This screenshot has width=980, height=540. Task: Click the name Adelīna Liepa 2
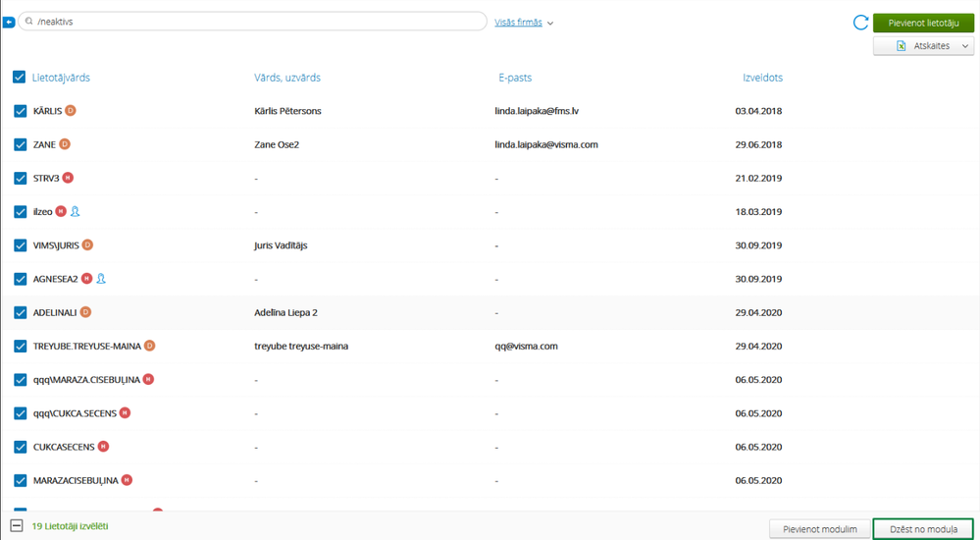[285, 312]
